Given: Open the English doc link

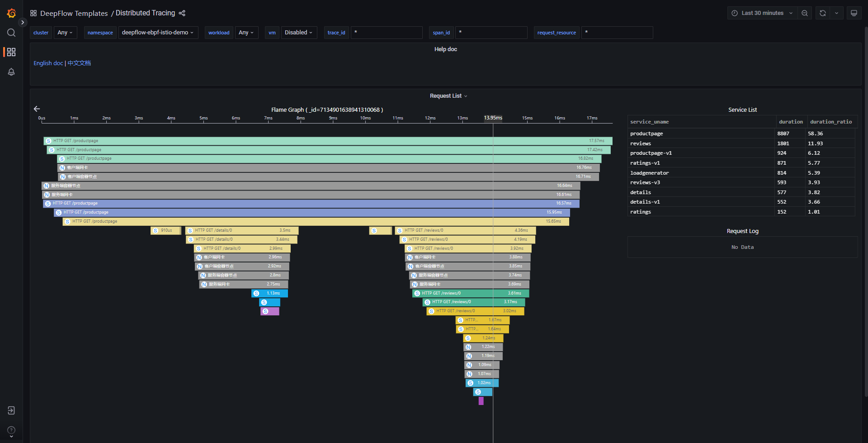Looking at the screenshot, I should (48, 63).
